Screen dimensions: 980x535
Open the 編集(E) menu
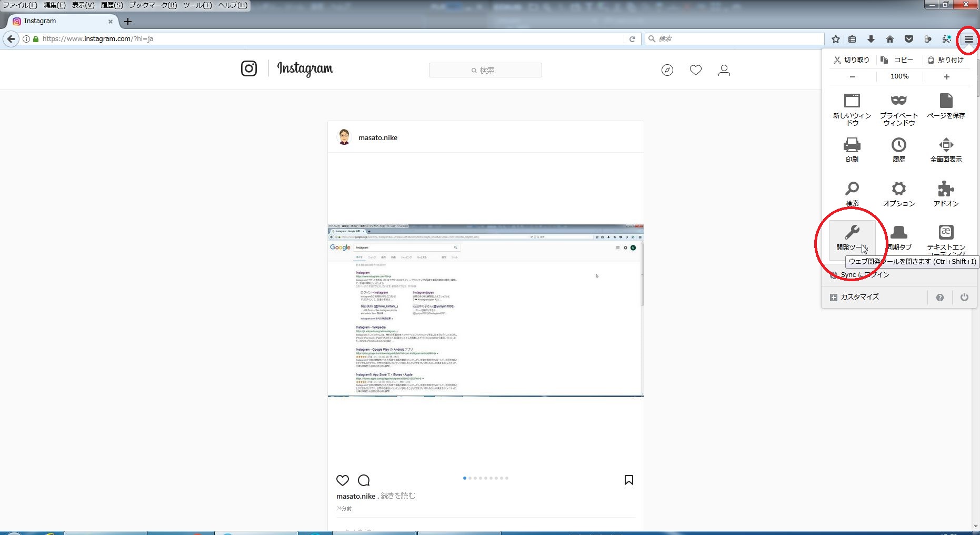(x=55, y=5)
